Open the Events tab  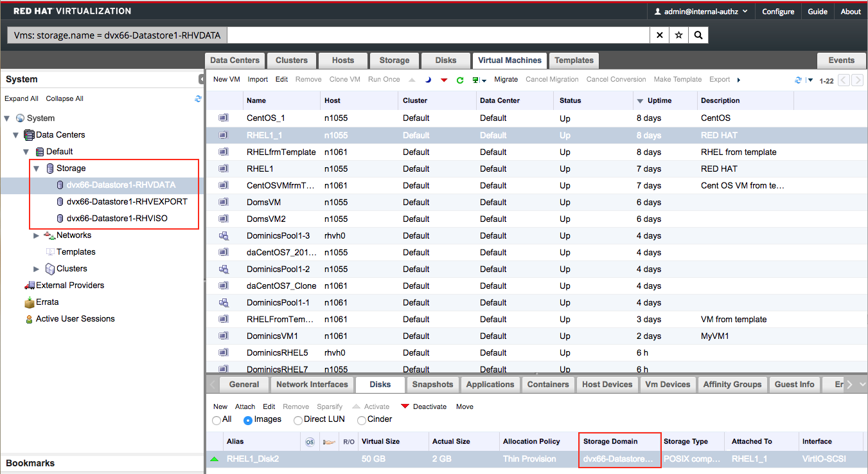coord(841,60)
